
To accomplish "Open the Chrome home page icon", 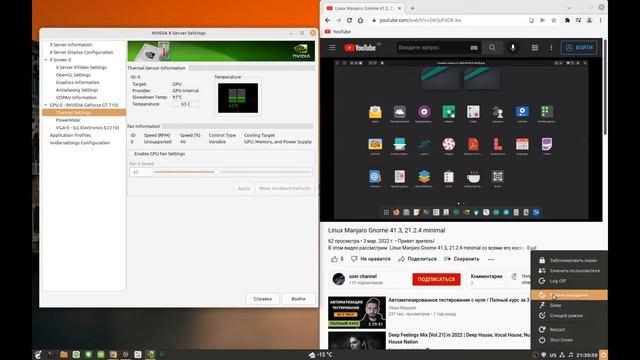I will coord(360,20).
